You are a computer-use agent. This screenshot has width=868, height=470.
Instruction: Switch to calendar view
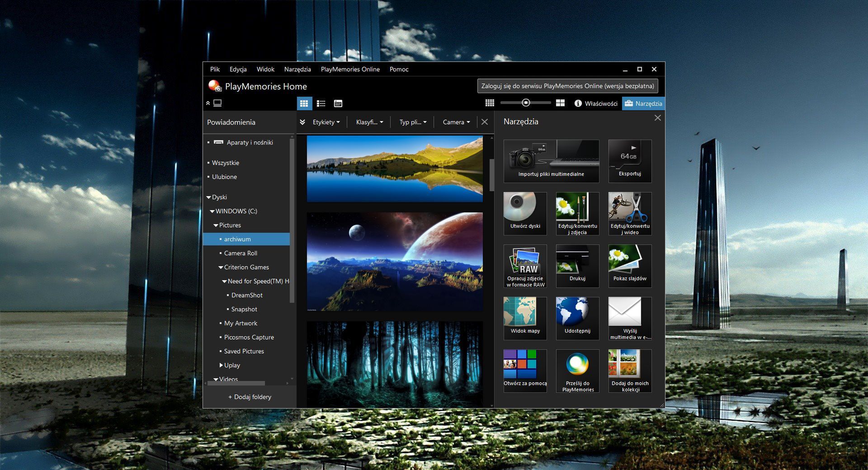[338, 103]
